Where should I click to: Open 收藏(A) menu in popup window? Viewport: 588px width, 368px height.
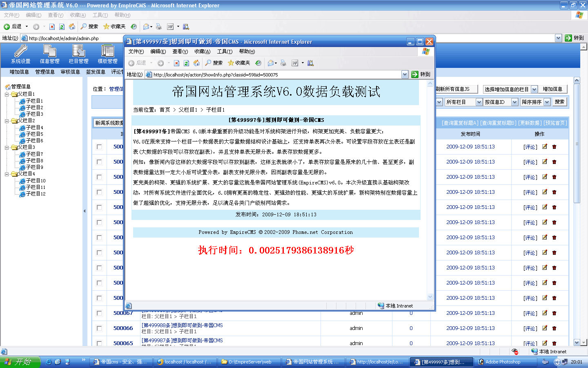pos(202,52)
